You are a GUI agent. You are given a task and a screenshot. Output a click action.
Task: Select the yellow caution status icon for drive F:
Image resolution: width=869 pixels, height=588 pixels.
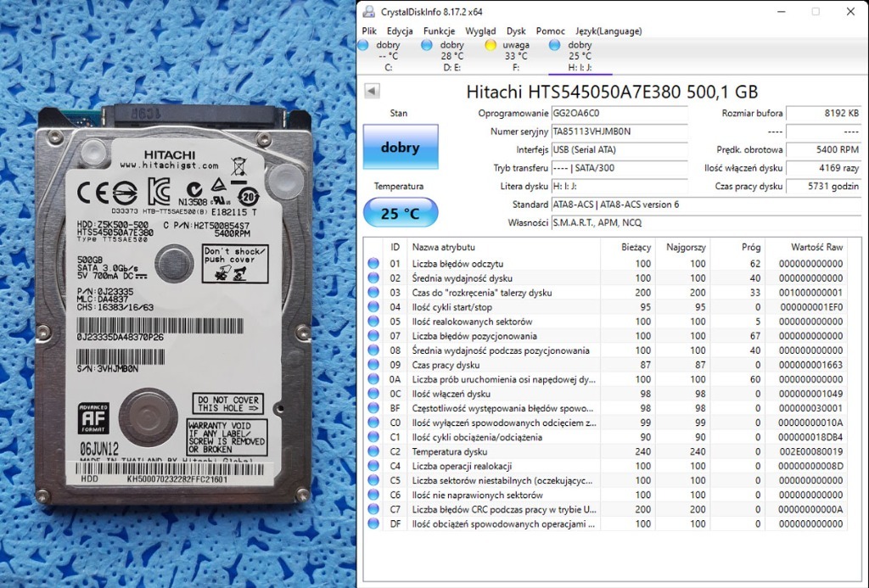pos(490,45)
